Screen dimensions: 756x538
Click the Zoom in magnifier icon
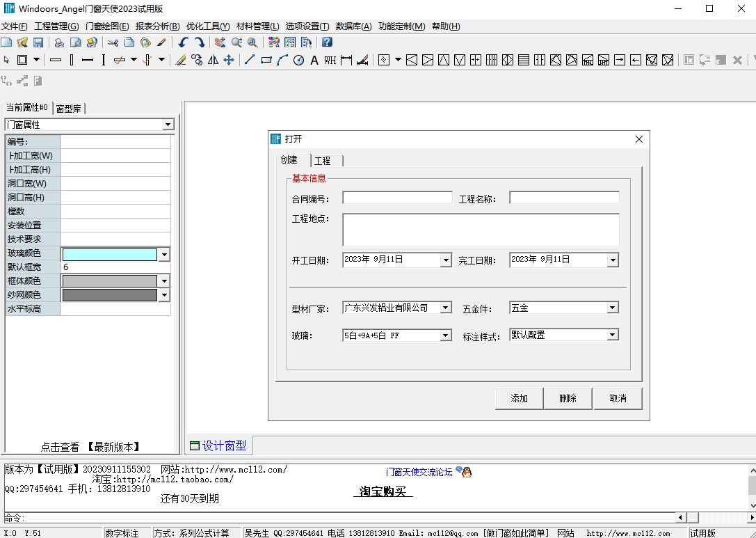pos(236,42)
